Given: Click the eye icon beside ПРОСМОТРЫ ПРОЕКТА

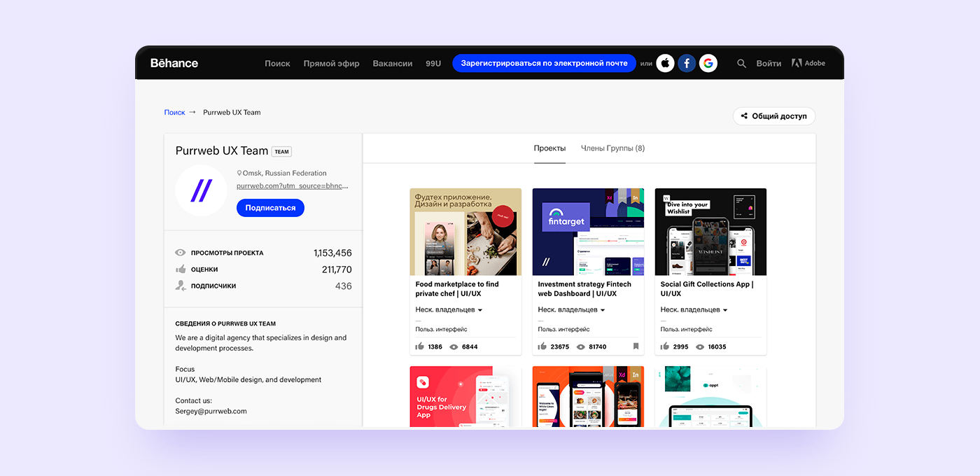Looking at the screenshot, I should pos(181,253).
